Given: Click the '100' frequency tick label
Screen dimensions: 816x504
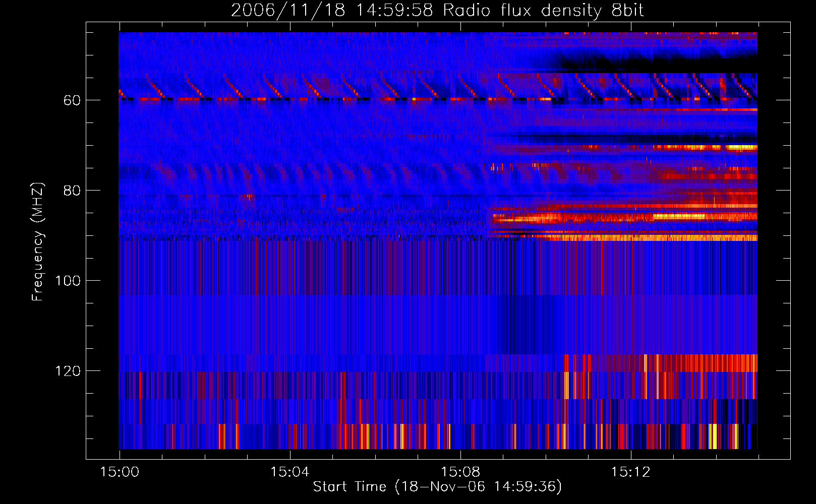Looking at the screenshot, I should coord(68,281).
